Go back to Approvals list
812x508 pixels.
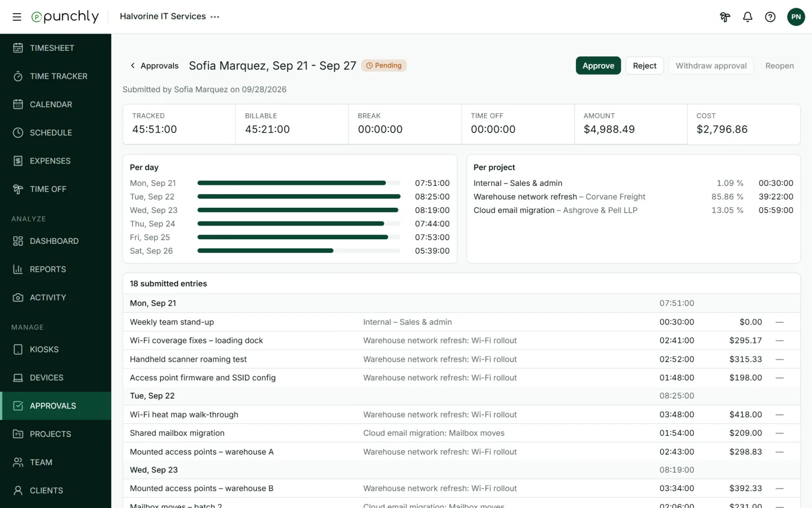click(154, 66)
